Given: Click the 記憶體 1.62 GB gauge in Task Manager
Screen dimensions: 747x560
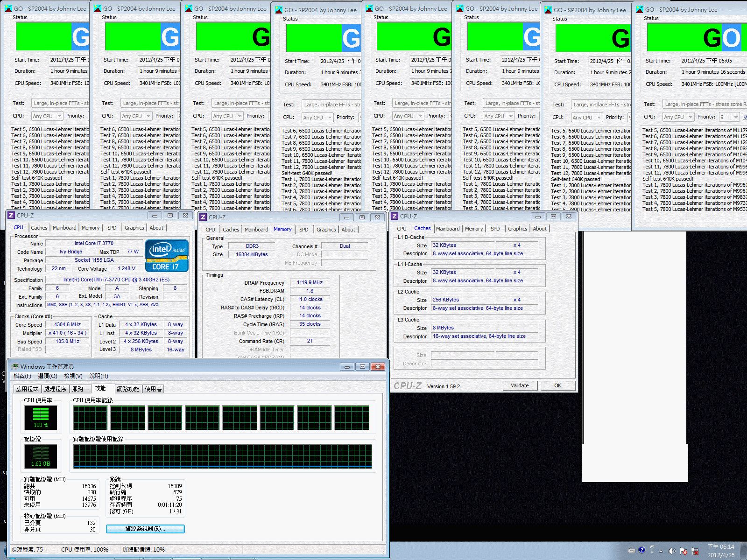Looking at the screenshot, I should pos(41,456).
